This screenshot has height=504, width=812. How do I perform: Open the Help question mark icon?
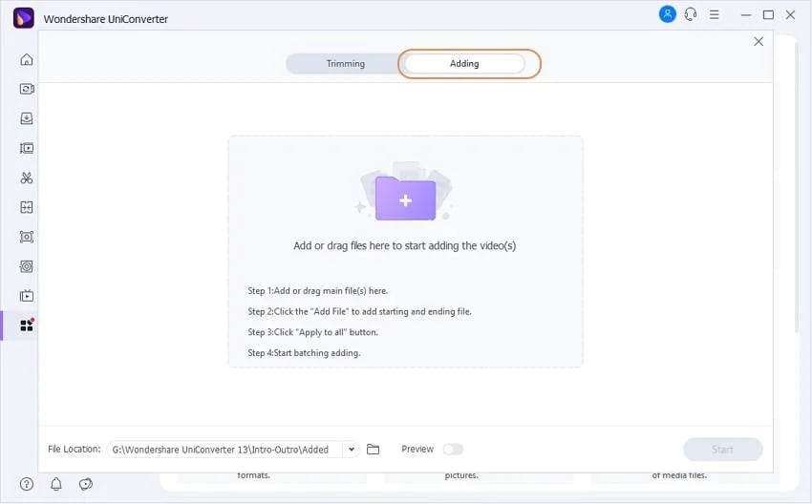point(27,484)
